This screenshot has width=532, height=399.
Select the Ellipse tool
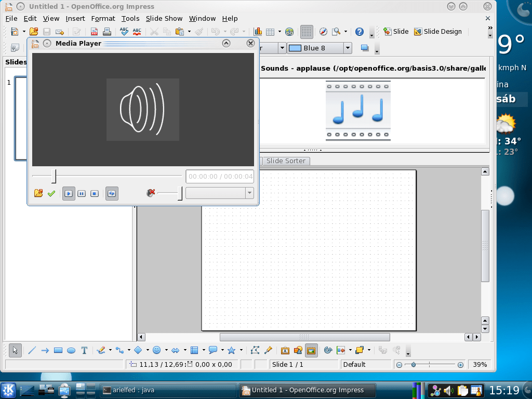71,350
